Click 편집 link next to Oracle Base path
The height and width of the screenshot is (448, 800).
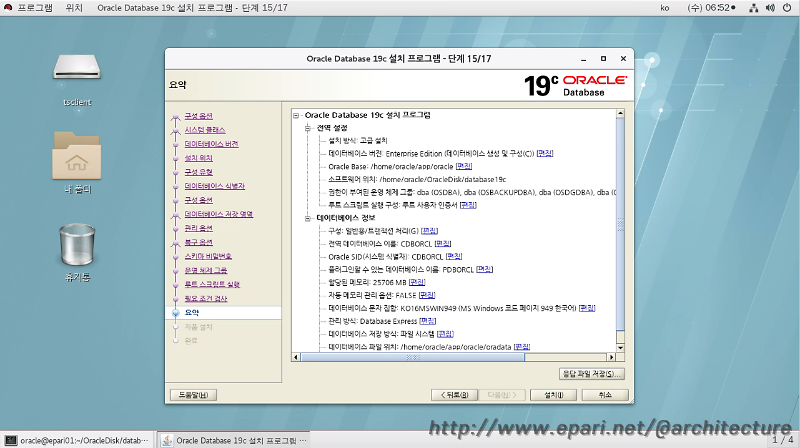click(x=464, y=166)
